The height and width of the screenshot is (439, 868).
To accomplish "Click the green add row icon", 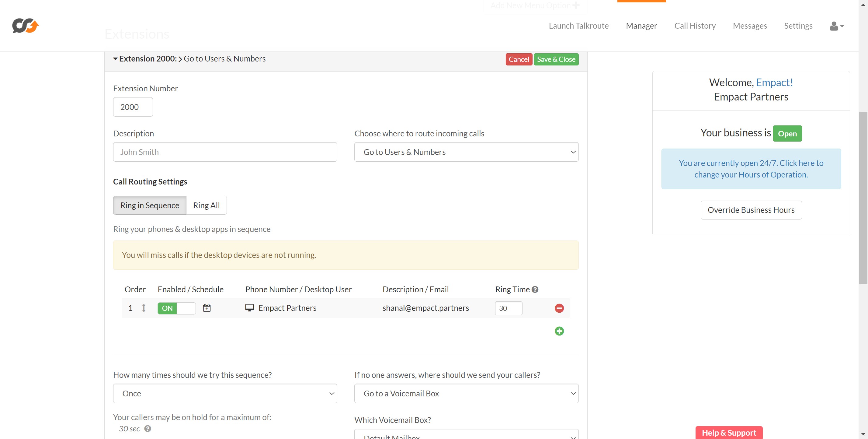I will pos(559,331).
